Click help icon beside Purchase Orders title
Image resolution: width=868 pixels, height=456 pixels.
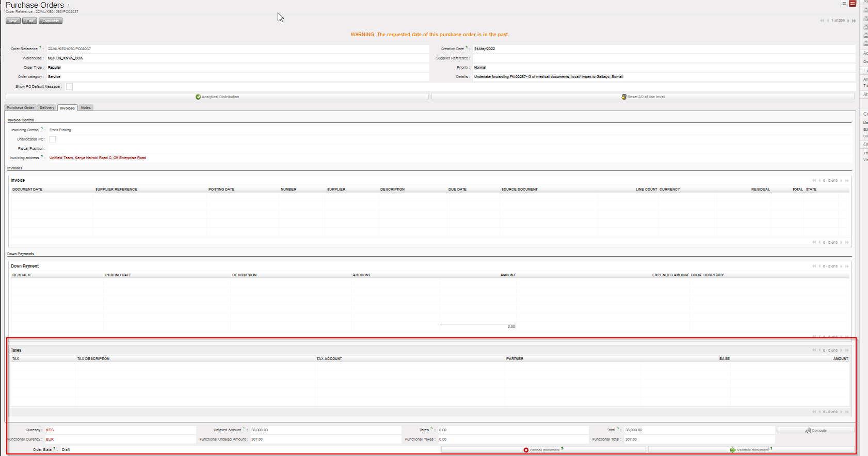coord(69,6)
